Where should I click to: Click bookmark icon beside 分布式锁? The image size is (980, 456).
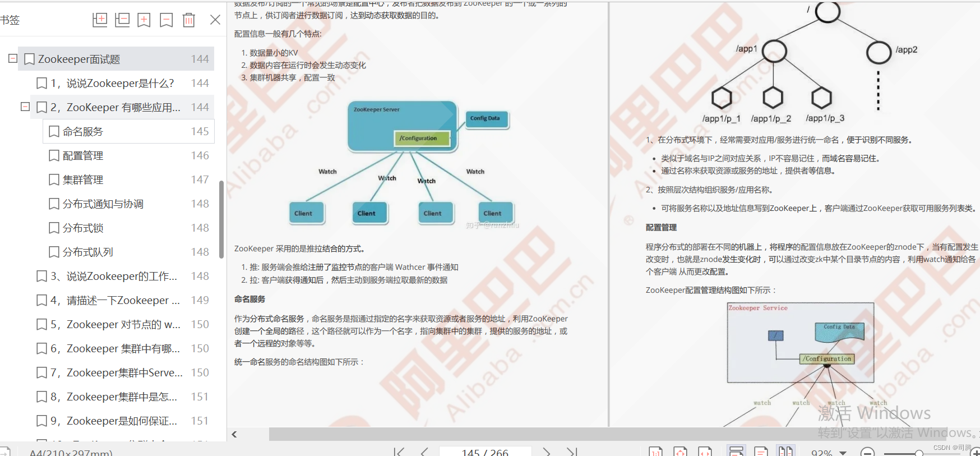pos(54,228)
